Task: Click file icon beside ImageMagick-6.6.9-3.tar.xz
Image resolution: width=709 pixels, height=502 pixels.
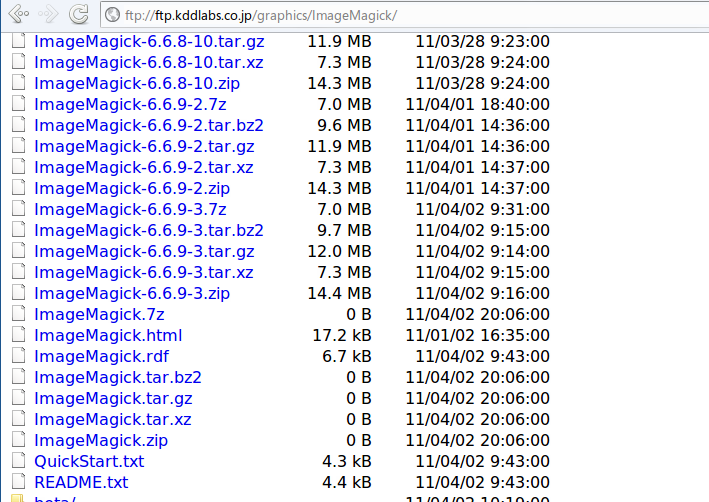Action: tap(19, 272)
